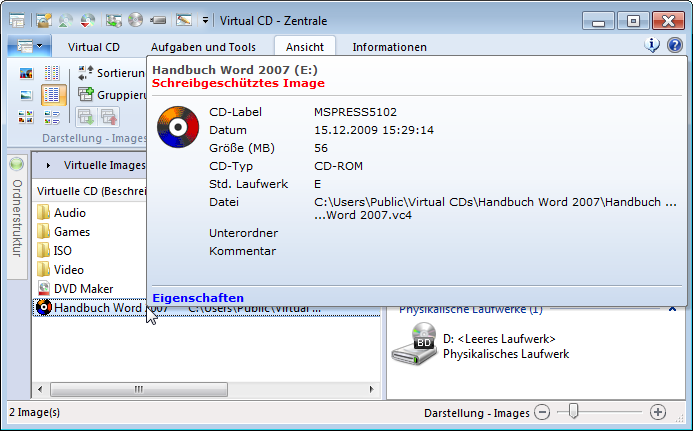Expand the Virtuelle Images arrow
693x431 pixels.
48,165
